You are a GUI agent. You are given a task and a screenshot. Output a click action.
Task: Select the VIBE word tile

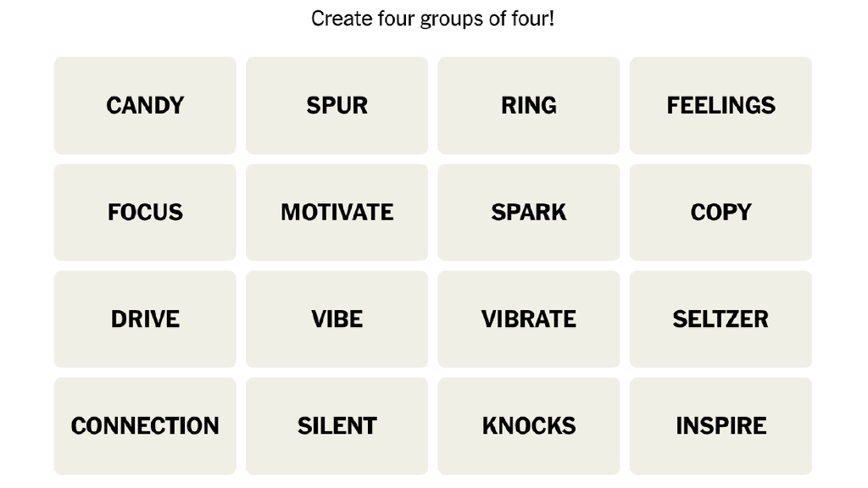point(337,319)
